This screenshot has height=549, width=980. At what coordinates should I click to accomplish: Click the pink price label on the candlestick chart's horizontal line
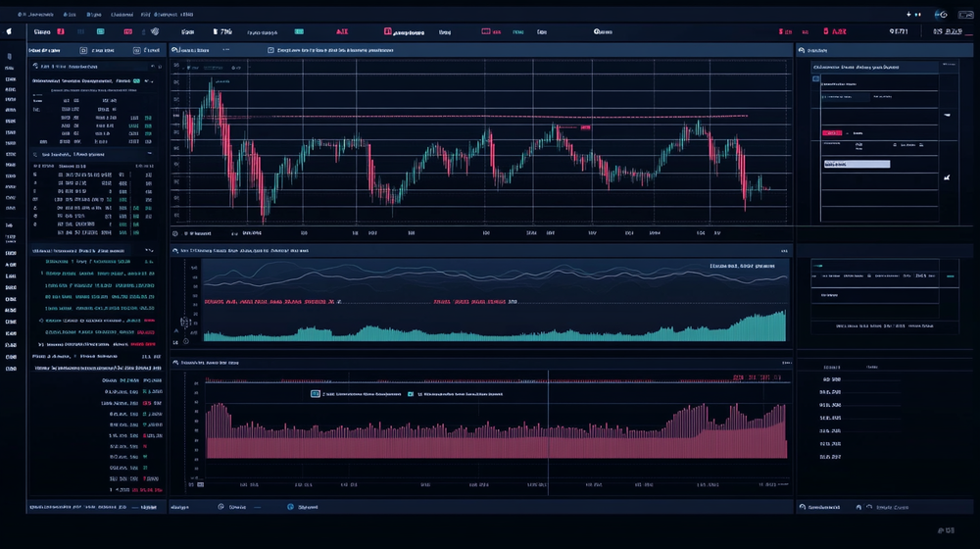pos(585,126)
